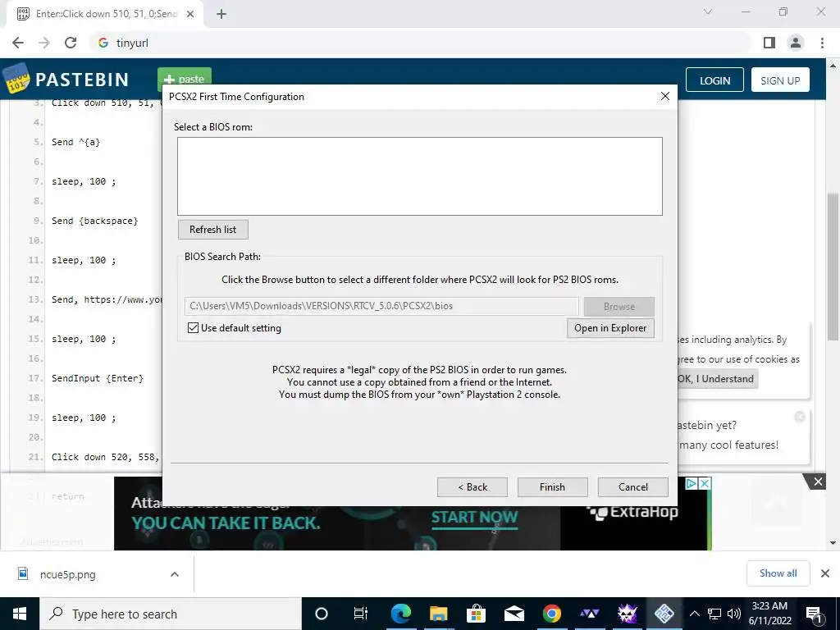
Task: Click the purple triangles taskbar icon
Action: point(589,614)
